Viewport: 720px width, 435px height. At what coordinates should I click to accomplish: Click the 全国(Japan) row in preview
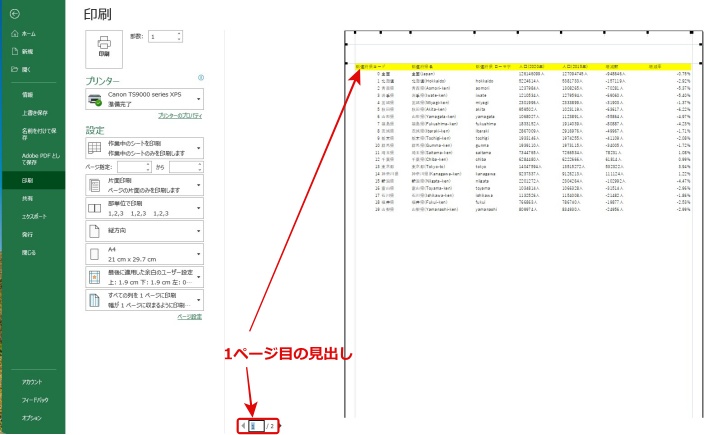(523, 73)
